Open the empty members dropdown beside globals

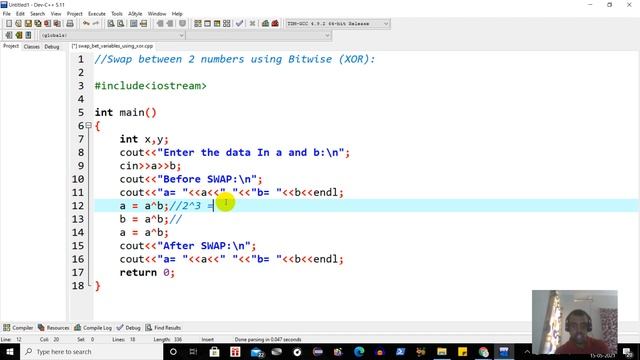pos(259,36)
